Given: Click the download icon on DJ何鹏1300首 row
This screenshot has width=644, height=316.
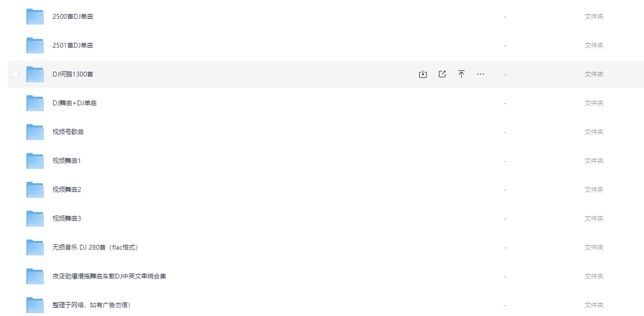Looking at the screenshot, I should pyautogui.click(x=423, y=74).
